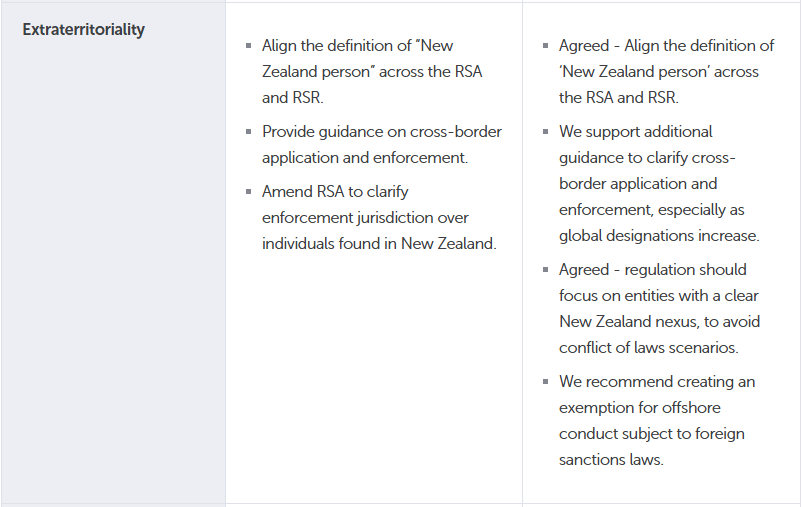Click "New Zealand nexus, to avoid" line

656,322
